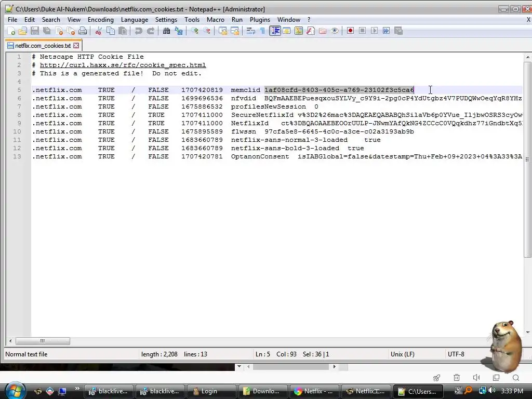This screenshot has height=399, width=532.
Task: Open the Window menu
Action: [x=289, y=20]
